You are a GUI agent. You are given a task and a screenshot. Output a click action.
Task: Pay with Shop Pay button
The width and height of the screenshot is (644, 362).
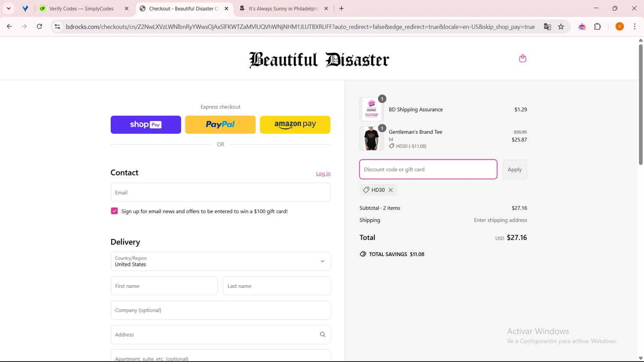coord(146,125)
